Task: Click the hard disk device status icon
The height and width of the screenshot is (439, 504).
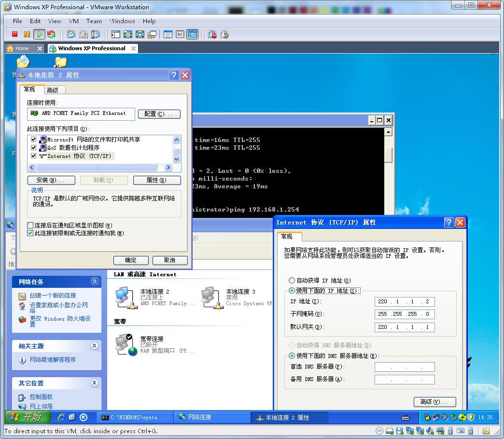Action: 389,431
